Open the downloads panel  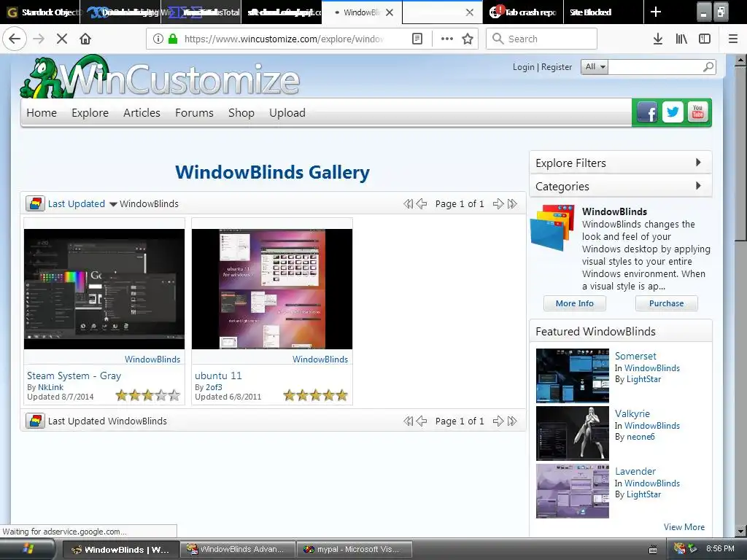[x=658, y=39]
